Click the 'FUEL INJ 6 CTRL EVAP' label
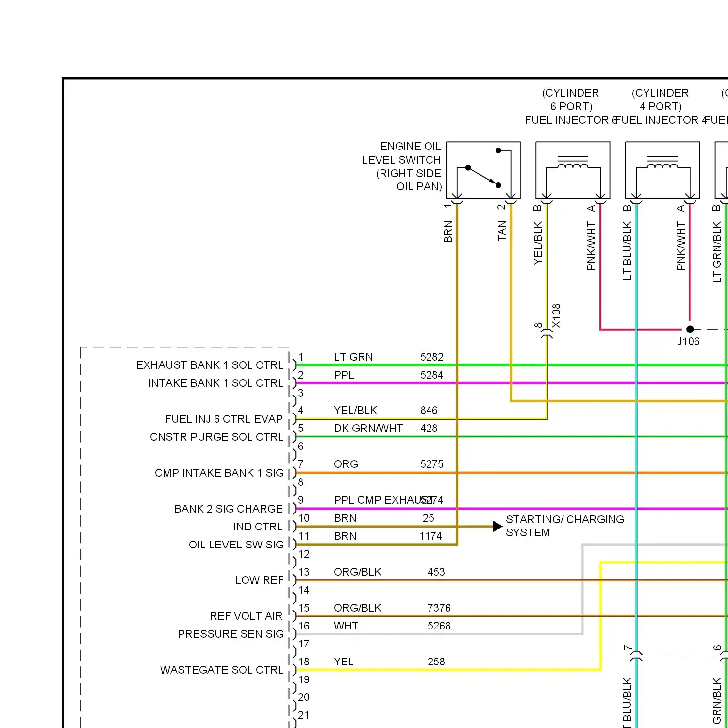This screenshot has height=728, width=728. pyautogui.click(x=224, y=419)
